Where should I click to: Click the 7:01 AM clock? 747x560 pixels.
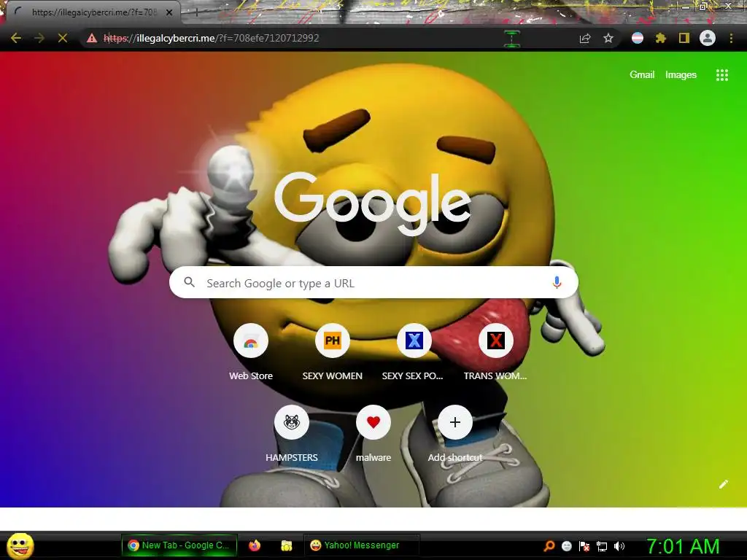682,546
